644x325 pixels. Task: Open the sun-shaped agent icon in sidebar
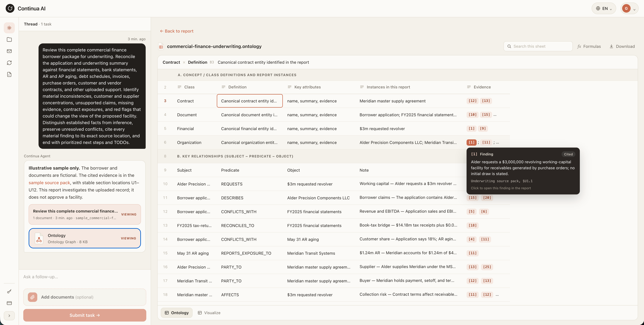(9, 28)
